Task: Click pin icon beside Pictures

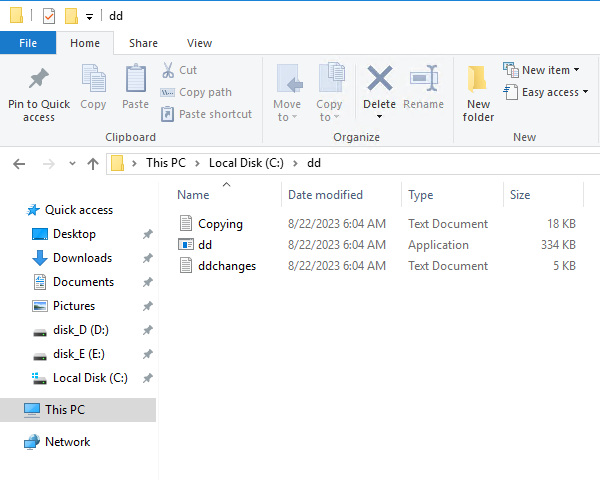Action: point(148,306)
